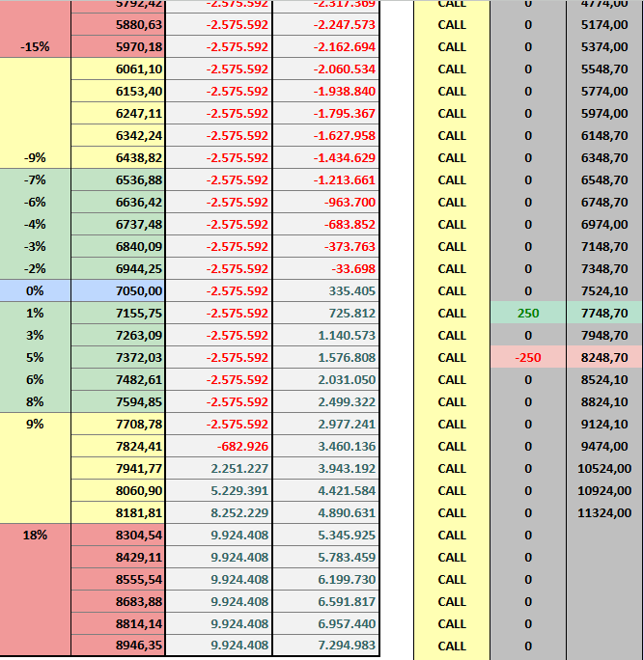Viewport: 644px width, 660px height.
Task: Select the value -1.627.958
Action: (x=326, y=135)
